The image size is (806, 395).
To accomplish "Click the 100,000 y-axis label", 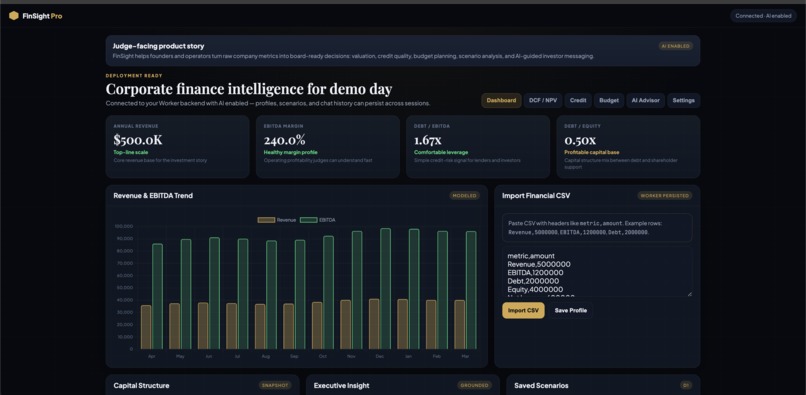I will (124, 226).
